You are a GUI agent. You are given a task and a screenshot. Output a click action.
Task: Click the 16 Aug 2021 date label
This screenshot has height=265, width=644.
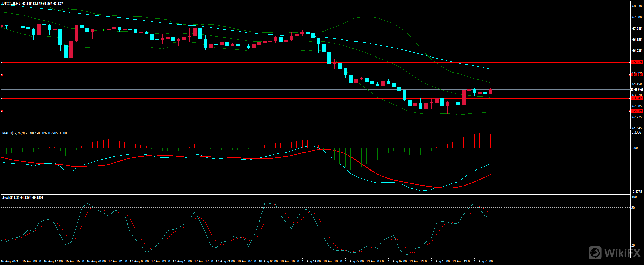pos(10,261)
